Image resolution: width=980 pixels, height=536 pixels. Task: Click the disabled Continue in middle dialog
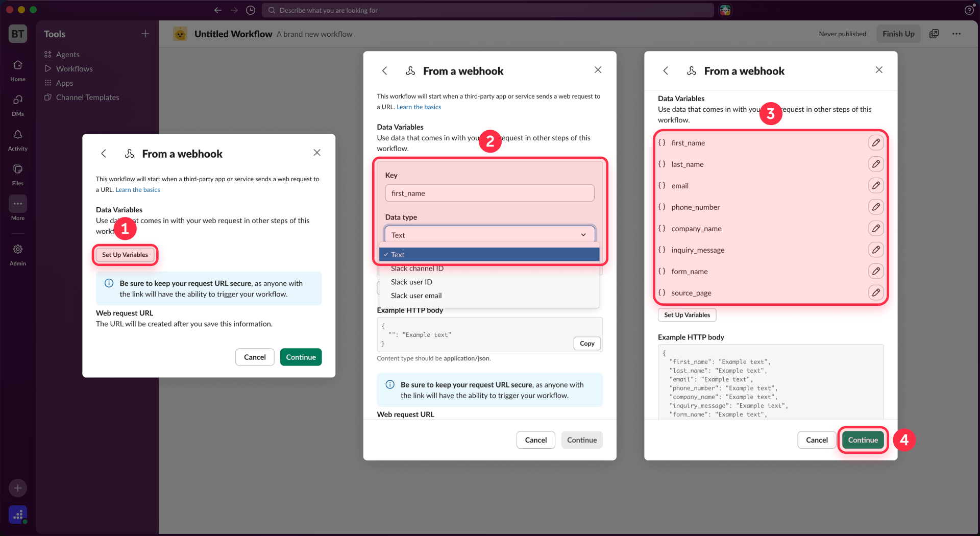pyautogui.click(x=582, y=440)
